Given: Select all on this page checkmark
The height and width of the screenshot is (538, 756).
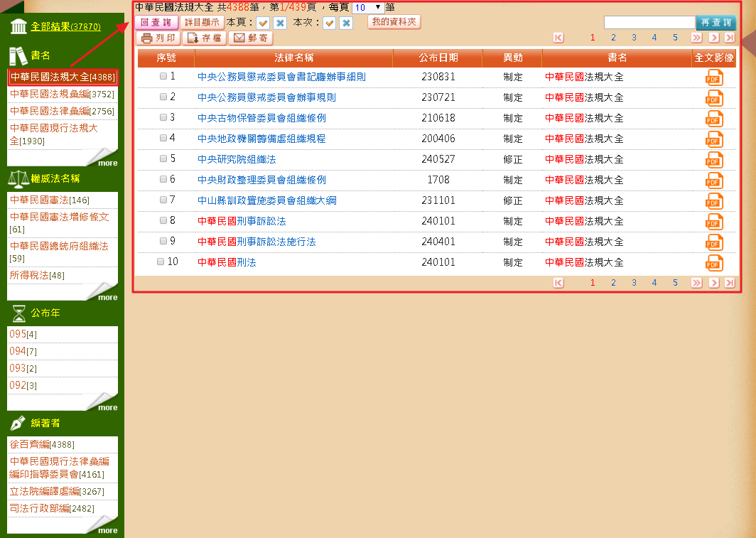Looking at the screenshot, I should pos(263,23).
